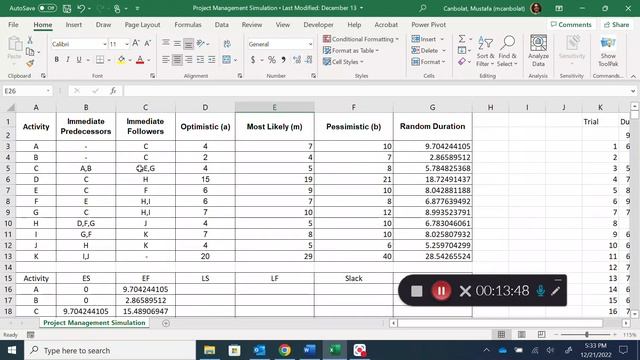Viewport: 640px width, 360px height.
Task: Switch to the Power Pivot tab
Action: pyautogui.click(x=428, y=24)
